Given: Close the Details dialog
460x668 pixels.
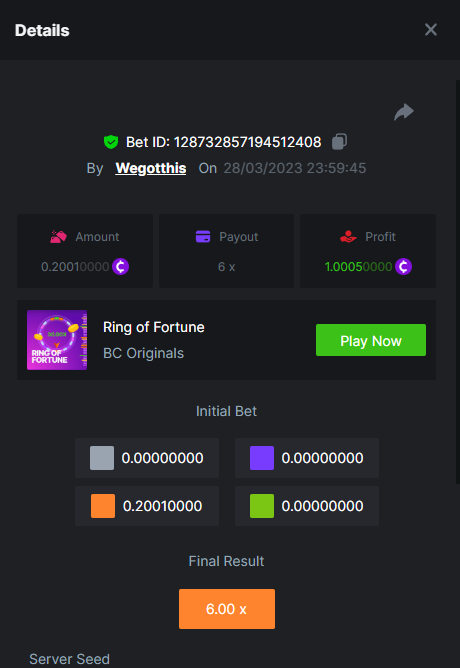Looking at the screenshot, I should pos(431,30).
